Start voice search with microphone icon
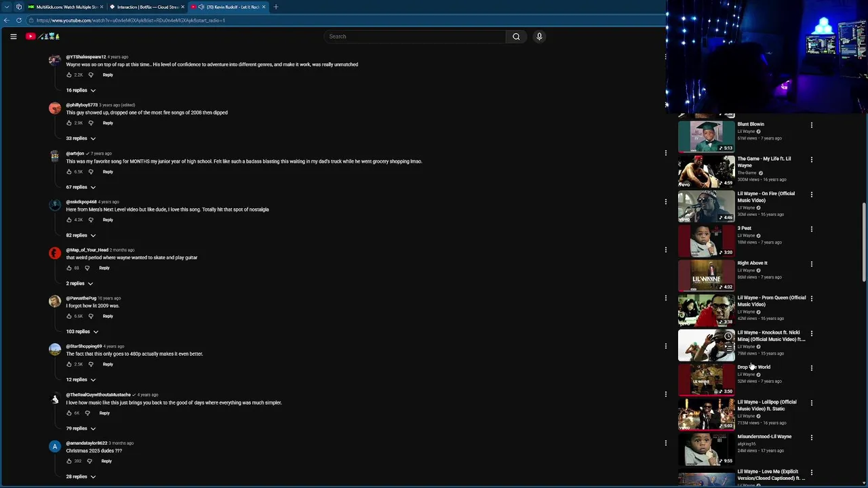The height and width of the screenshot is (488, 868). click(x=539, y=37)
